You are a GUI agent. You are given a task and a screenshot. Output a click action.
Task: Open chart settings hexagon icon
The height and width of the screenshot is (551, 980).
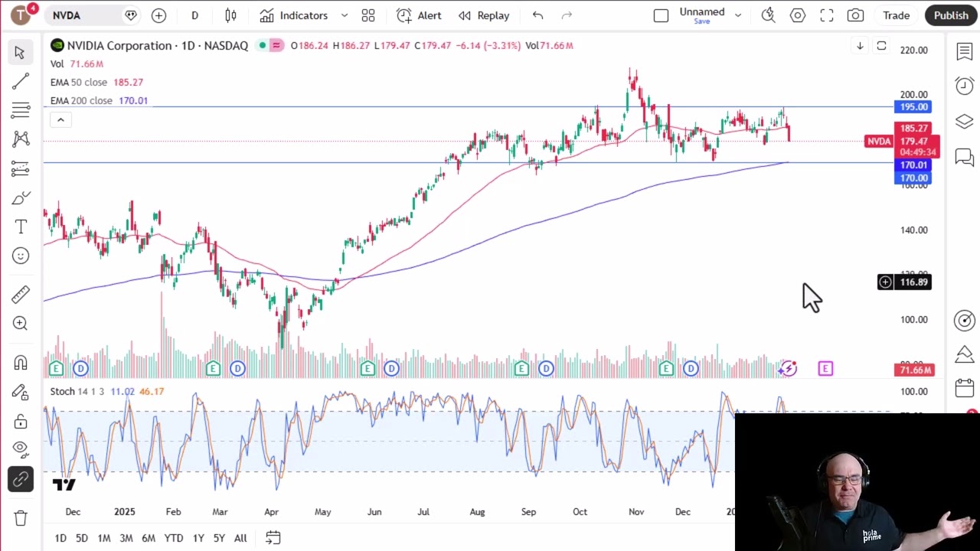point(798,15)
